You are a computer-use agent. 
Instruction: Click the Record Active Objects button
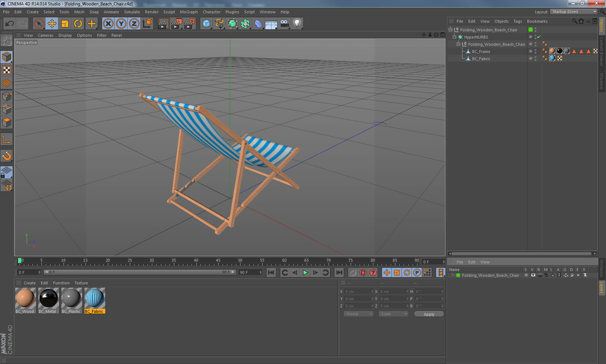tap(353, 272)
